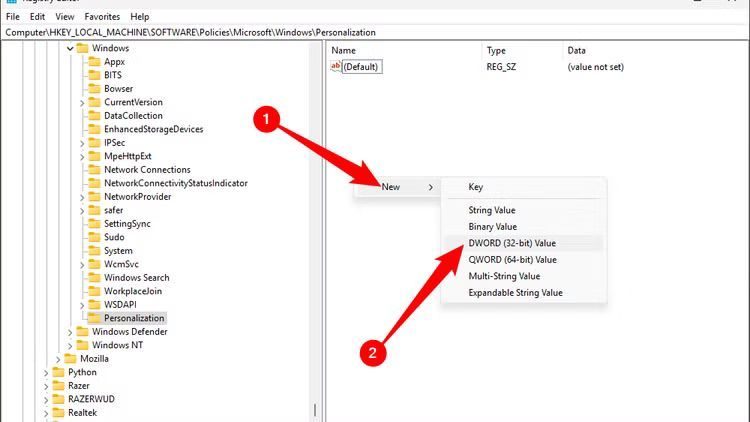This screenshot has height=422, width=750.
Task: Select the NetworkProvider tree item
Action: point(137,197)
